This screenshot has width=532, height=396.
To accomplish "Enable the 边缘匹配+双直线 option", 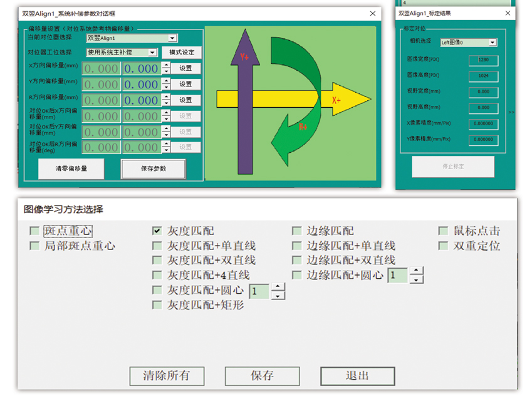I will [x=296, y=260].
